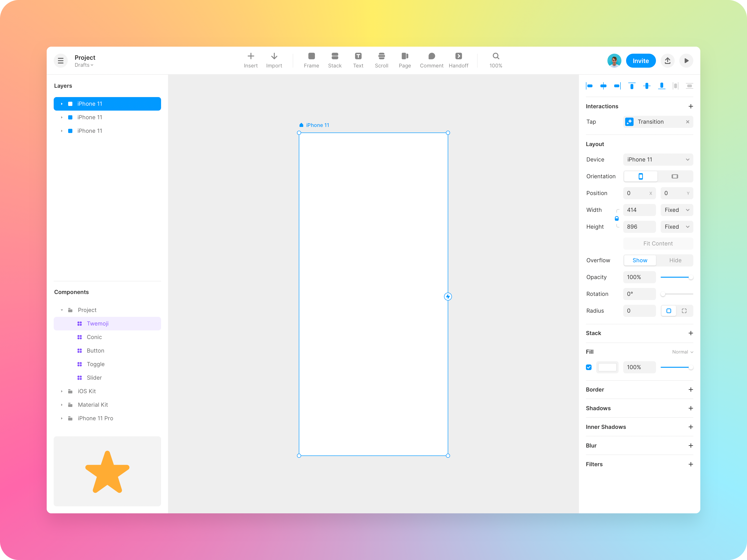747x560 pixels.
Task: Click the 100% zoom magnifier
Action: (496, 60)
